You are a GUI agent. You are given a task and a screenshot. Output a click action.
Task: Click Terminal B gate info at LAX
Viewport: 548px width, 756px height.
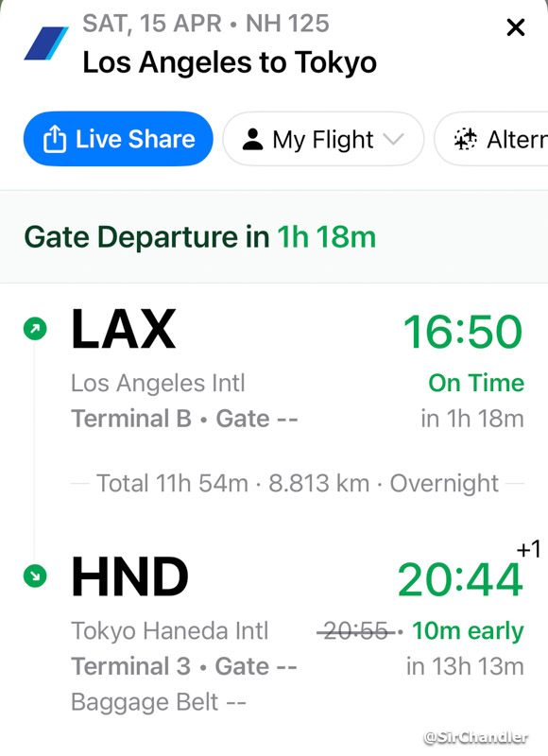184,418
